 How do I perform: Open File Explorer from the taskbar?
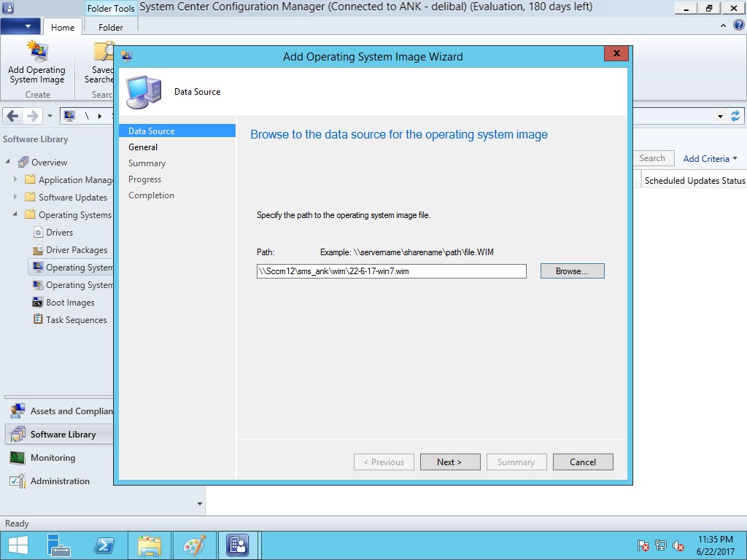pos(150,545)
